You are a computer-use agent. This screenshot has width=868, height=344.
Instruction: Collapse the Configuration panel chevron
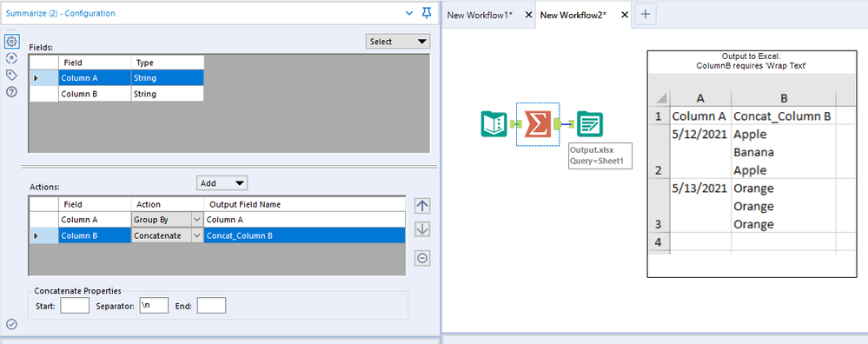[x=409, y=13]
